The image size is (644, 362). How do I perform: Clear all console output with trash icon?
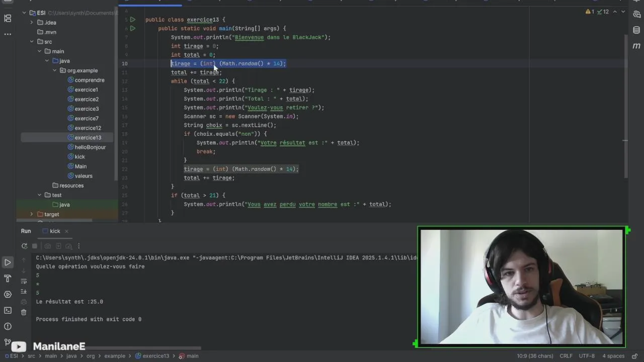point(24,312)
